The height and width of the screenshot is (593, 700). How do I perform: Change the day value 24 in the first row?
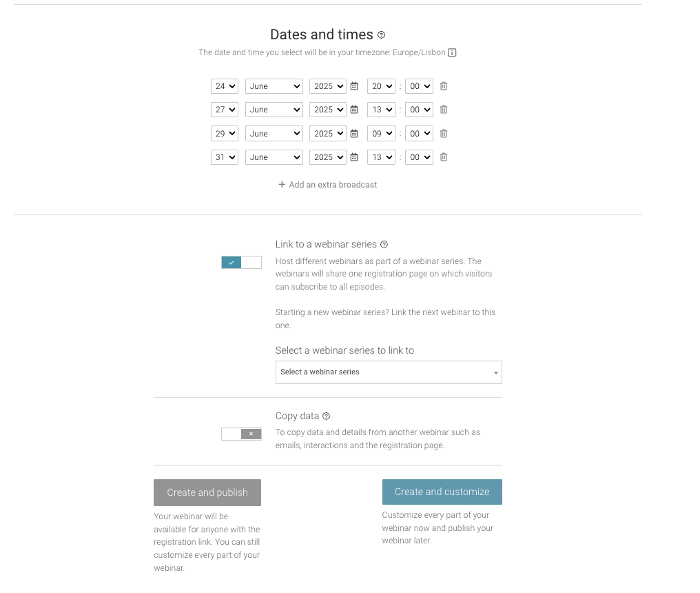point(224,86)
